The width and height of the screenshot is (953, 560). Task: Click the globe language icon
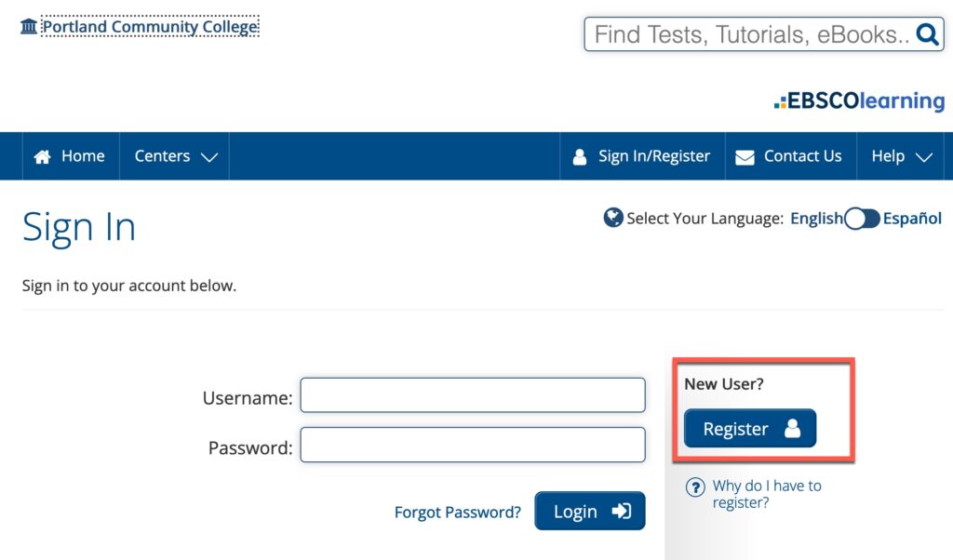613,219
